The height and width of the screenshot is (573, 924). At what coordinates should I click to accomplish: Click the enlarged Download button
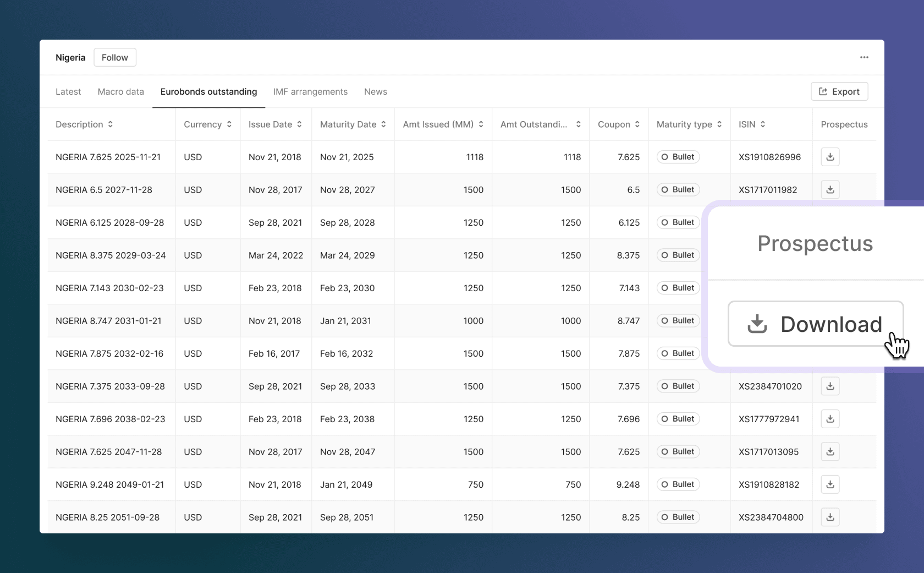(x=816, y=324)
